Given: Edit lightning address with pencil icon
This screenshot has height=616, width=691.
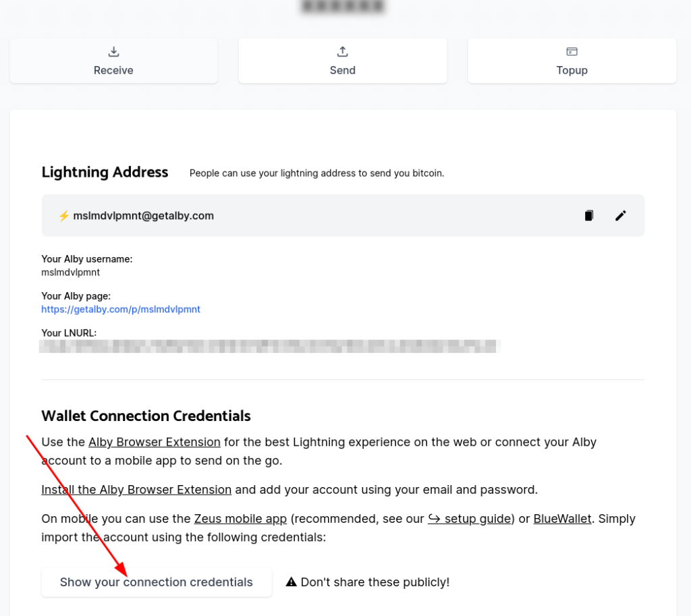Looking at the screenshot, I should pyautogui.click(x=621, y=215).
